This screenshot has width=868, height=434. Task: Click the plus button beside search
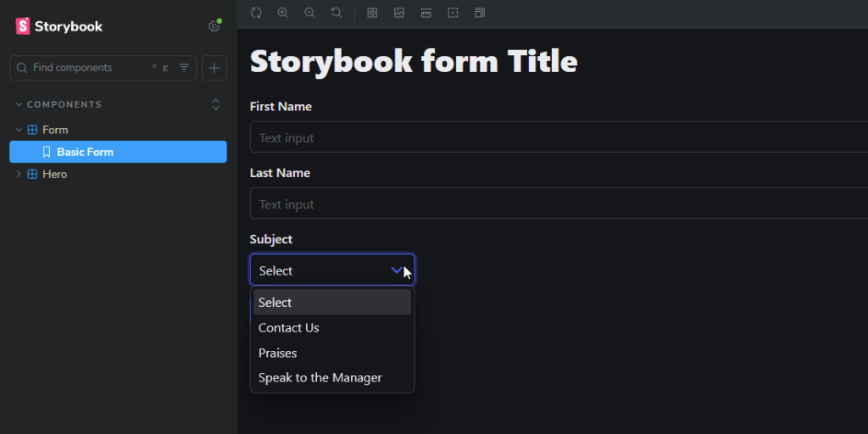pos(214,68)
